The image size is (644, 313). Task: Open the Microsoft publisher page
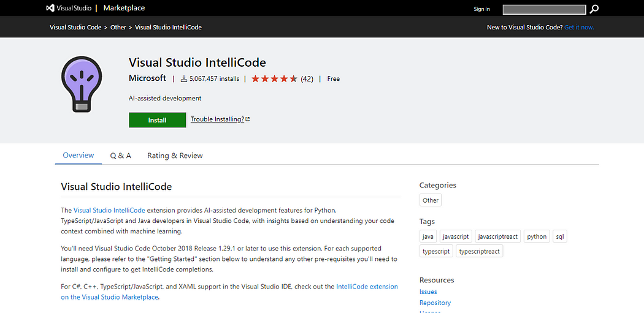(x=147, y=78)
